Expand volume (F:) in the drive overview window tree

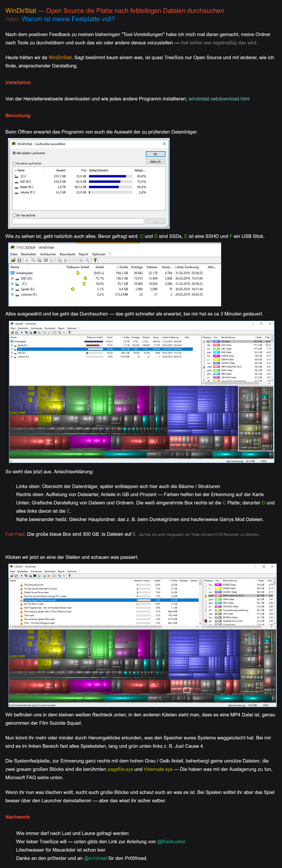(12, 357)
